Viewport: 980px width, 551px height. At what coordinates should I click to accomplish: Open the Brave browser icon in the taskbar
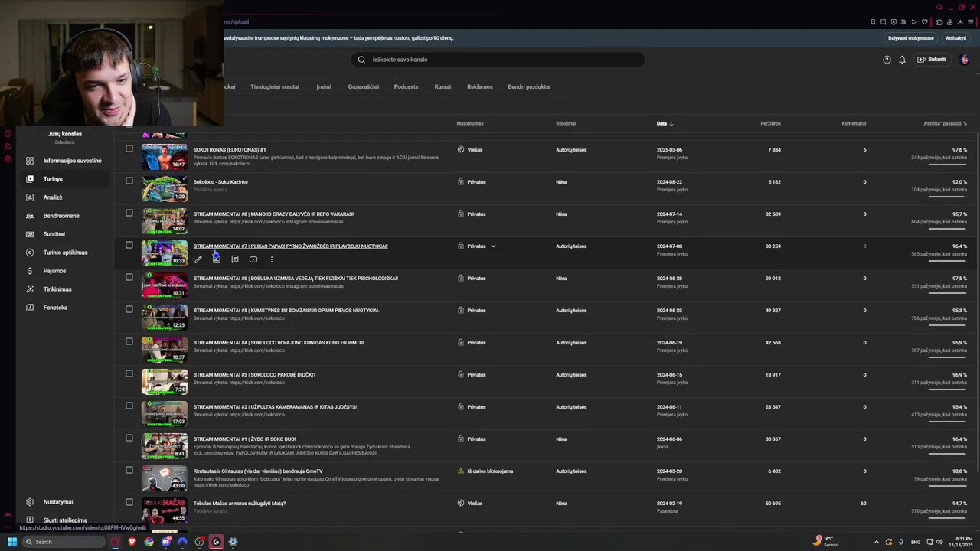pos(132,542)
